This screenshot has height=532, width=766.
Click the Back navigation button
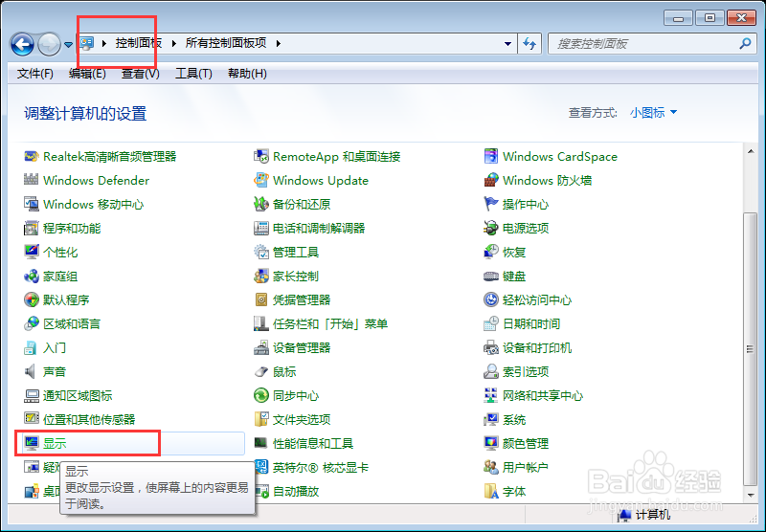click(x=22, y=44)
